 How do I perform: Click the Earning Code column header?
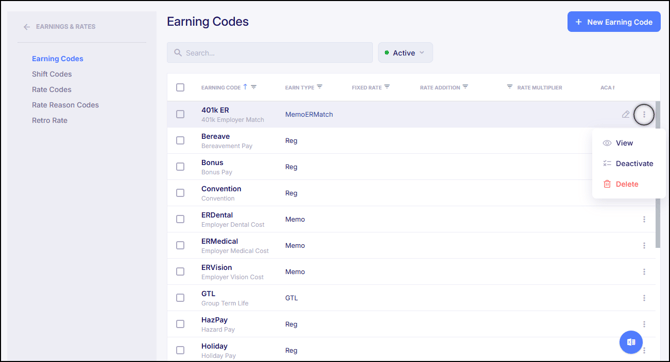coord(221,88)
